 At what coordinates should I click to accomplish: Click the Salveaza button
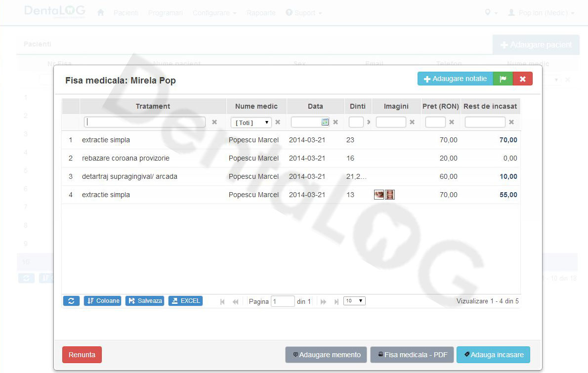tap(145, 301)
